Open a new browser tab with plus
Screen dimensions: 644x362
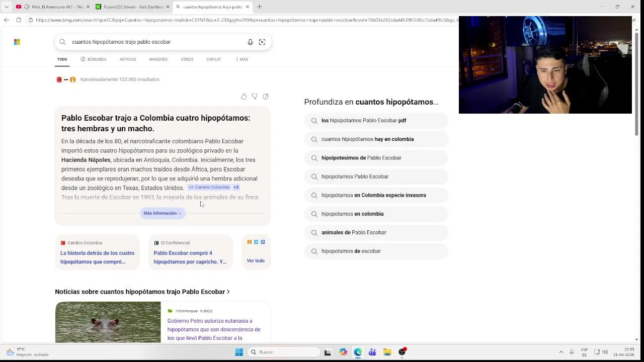[x=259, y=7]
